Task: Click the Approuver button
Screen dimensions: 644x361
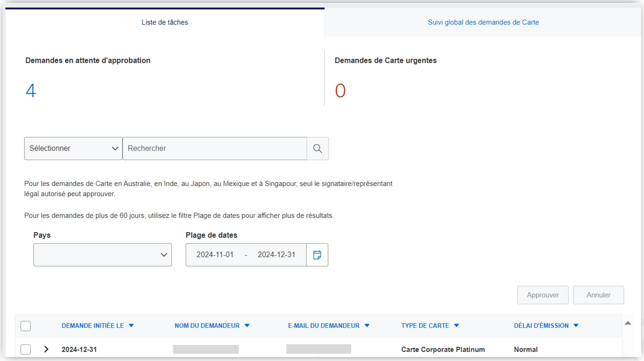Action: 543,295
